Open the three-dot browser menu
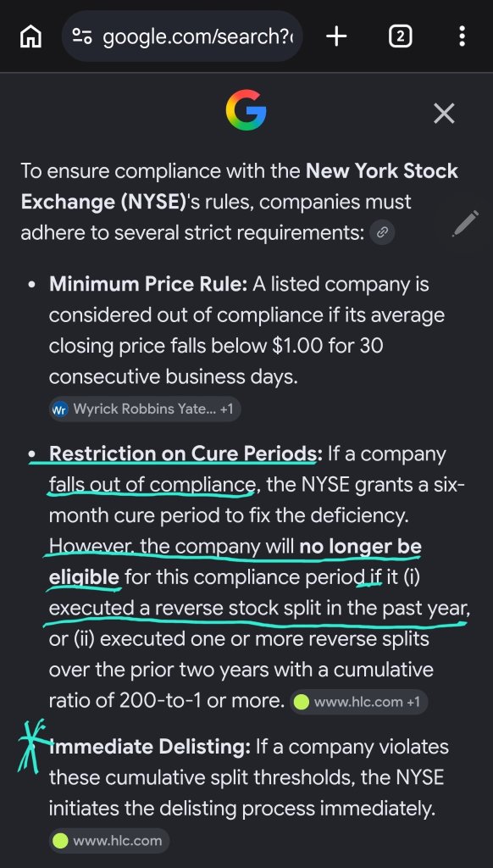Image resolution: width=493 pixels, height=868 pixels. coord(462,36)
